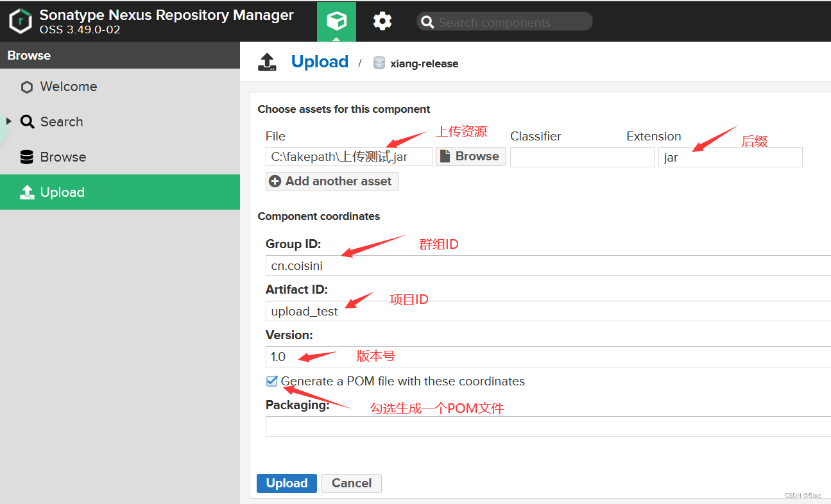The height and width of the screenshot is (504, 831).
Task: Click the Welcome hexagon icon in the sidebar
Action: [x=27, y=87]
